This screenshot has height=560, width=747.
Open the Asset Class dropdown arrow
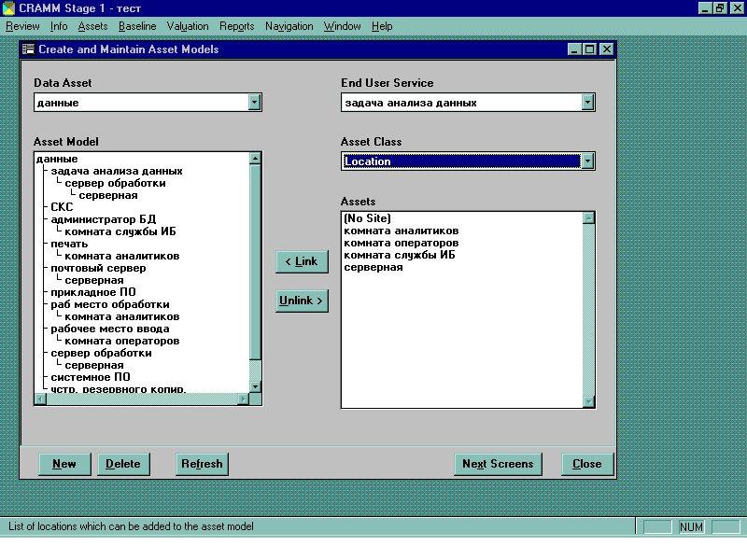coord(587,161)
